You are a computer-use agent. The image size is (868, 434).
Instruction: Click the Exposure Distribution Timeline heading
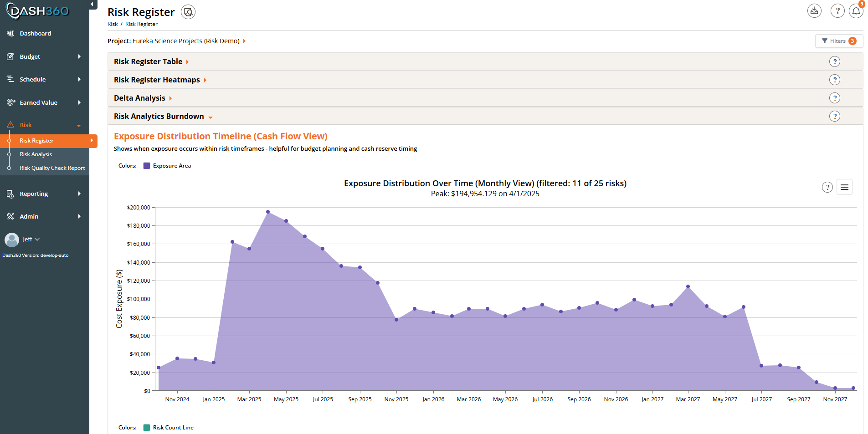click(221, 136)
